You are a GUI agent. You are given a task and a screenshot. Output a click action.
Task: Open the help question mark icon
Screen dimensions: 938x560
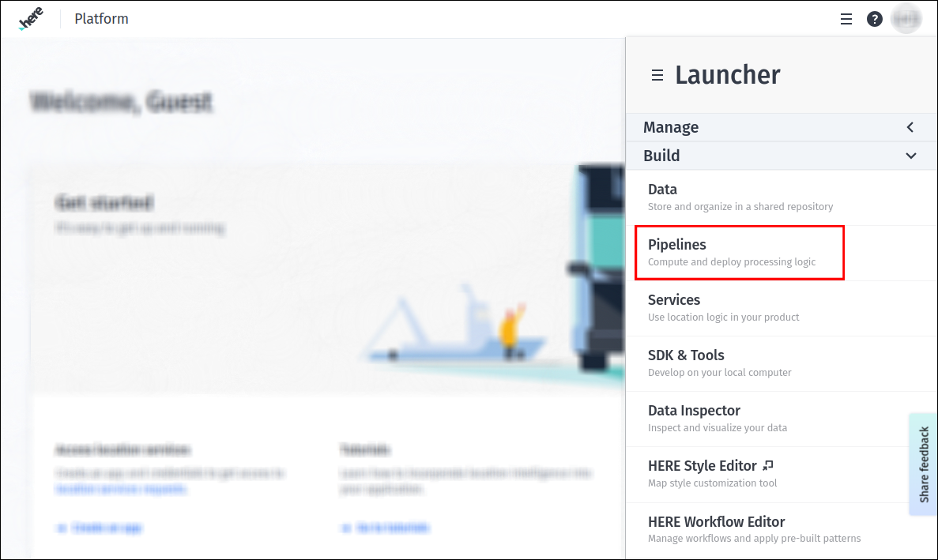coord(875,19)
